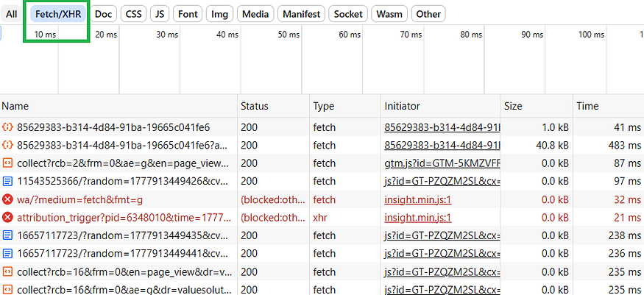The image size is (644, 295).
Task: Open initiator link of 97 ms row
Action: click(x=442, y=182)
